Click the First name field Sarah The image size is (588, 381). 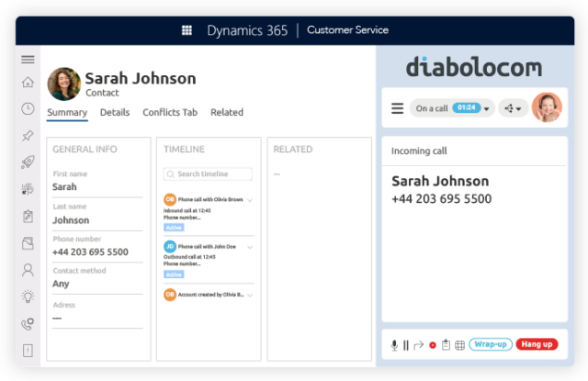click(x=97, y=186)
